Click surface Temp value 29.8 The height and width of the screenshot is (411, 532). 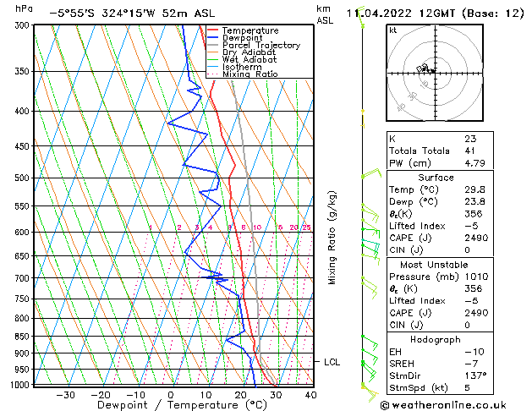click(474, 189)
